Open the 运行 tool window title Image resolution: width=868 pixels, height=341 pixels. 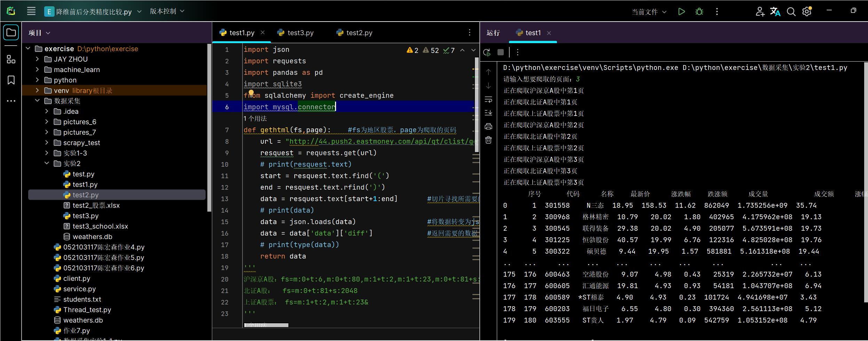tap(493, 33)
